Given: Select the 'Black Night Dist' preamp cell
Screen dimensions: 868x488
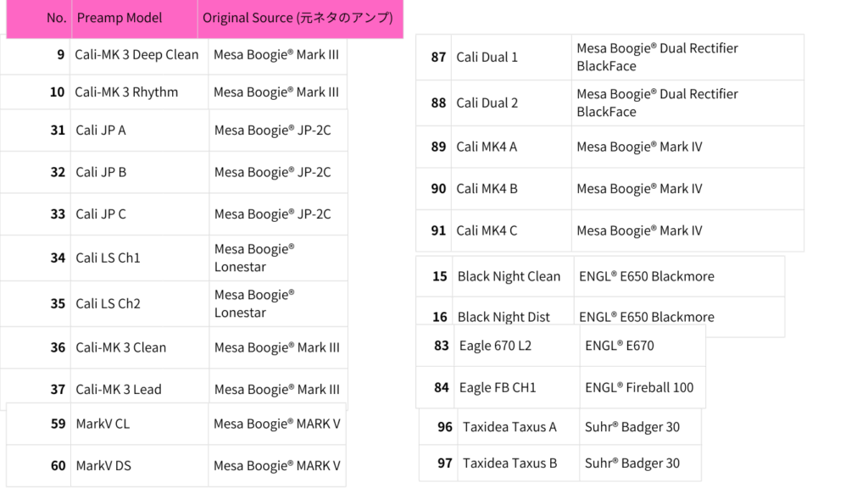Looking at the screenshot, I should [x=504, y=317].
